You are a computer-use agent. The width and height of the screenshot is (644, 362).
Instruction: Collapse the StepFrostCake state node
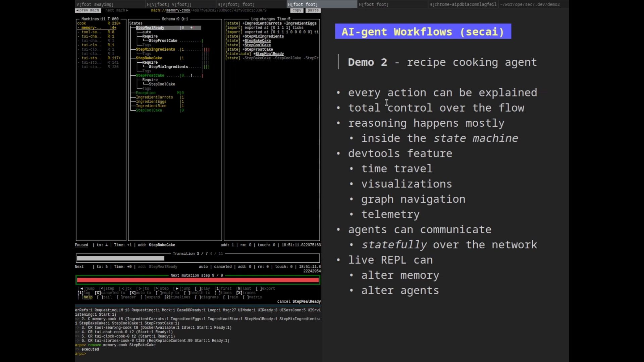tap(150, 76)
